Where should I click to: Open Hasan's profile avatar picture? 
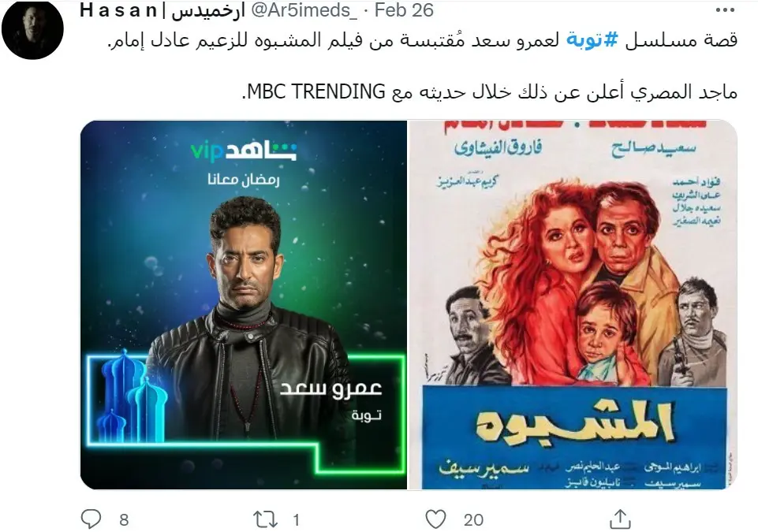(33, 29)
